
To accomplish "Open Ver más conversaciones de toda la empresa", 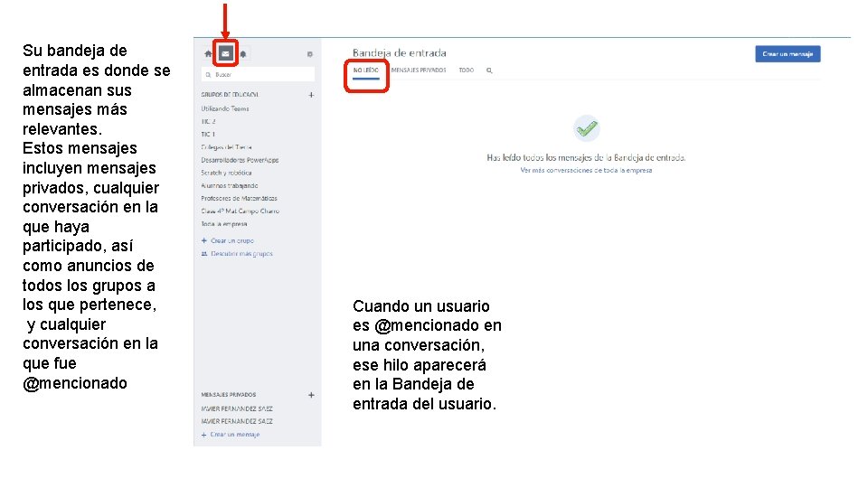I will click(x=586, y=171).
